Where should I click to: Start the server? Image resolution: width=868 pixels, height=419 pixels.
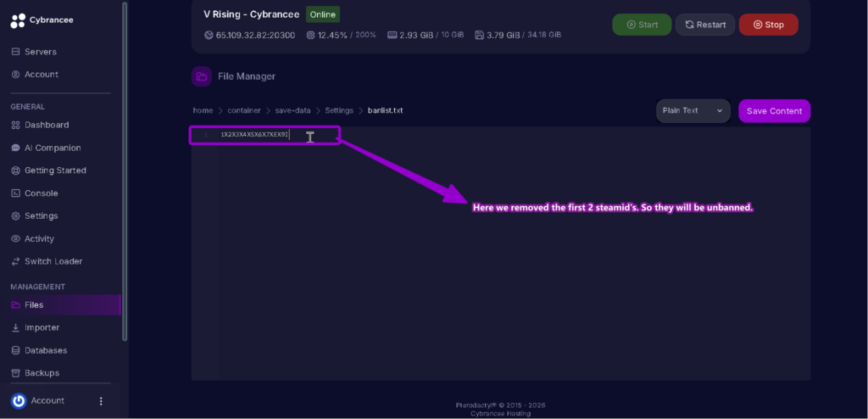point(642,25)
